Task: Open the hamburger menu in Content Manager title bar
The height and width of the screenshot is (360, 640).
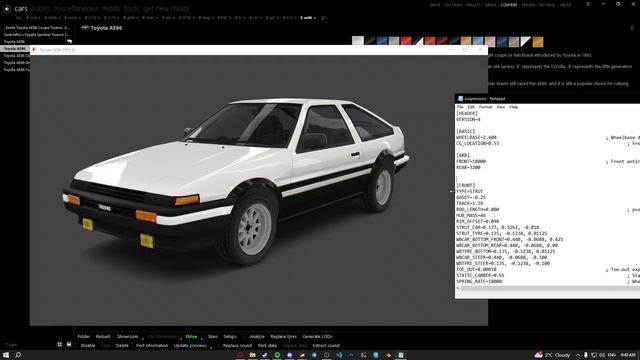Action: [x=588, y=4]
